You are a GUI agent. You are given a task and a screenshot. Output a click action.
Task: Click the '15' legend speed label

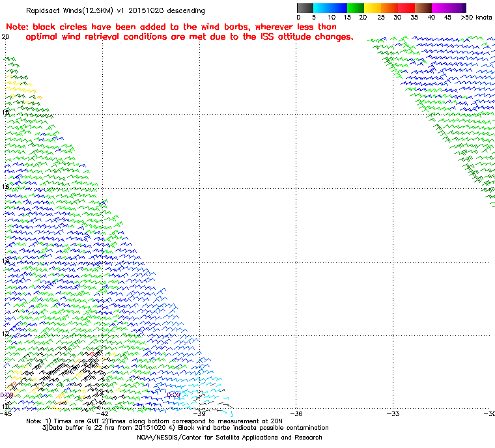(x=347, y=18)
